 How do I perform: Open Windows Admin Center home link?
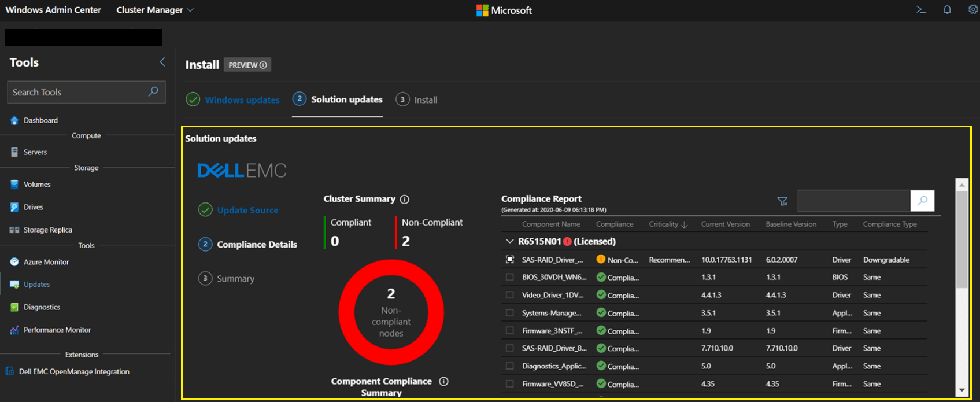tap(53, 10)
